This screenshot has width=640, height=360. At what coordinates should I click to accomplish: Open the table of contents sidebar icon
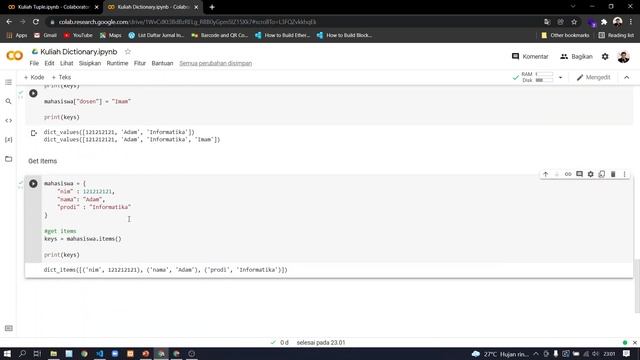[9, 82]
